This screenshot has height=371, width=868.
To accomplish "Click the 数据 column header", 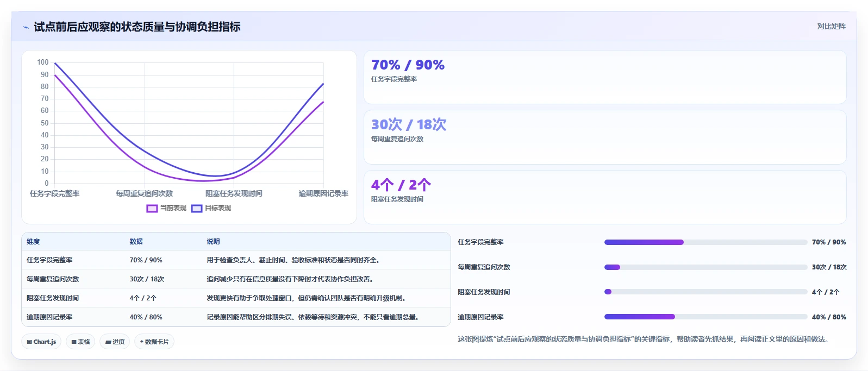I will pos(136,242).
